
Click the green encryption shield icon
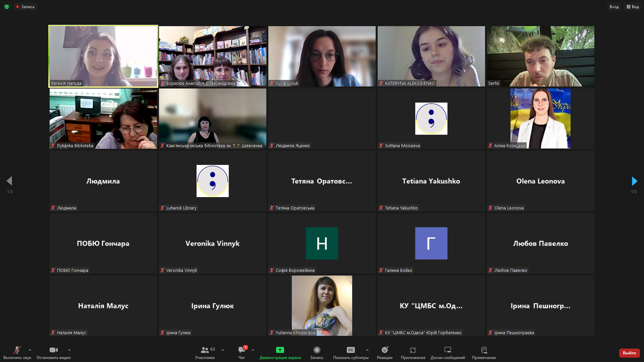(x=7, y=7)
